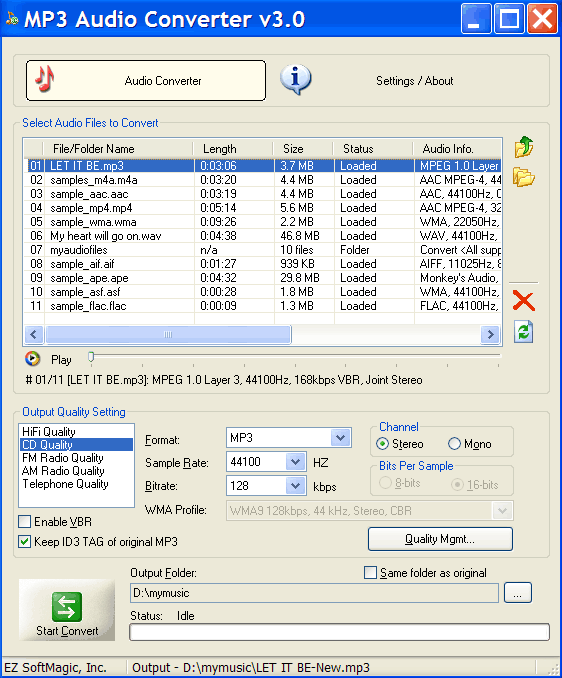The width and height of the screenshot is (562, 678).
Task: Select the samples_m4a.m4a row
Action: pyautogui.click(x=263, y=180)
